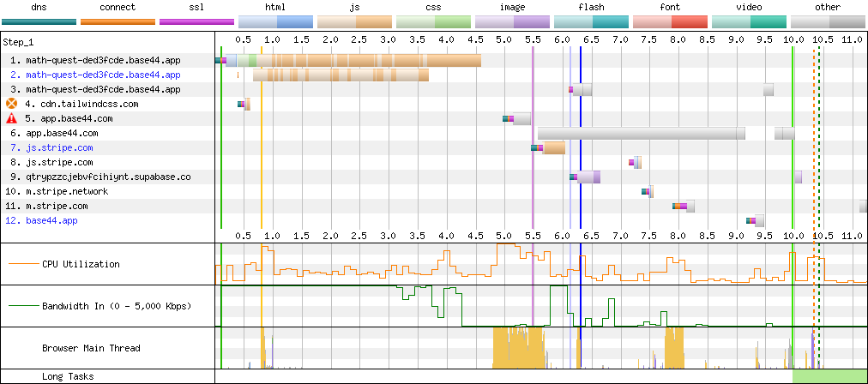Click the long gray bar for request 6
Image resolution: width=868 pixels, height=384 pixels.
641,133
